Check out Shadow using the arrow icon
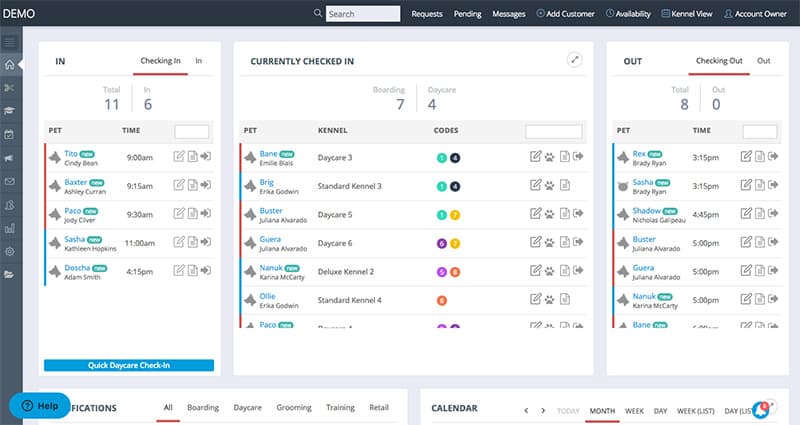 pos(774,214)
